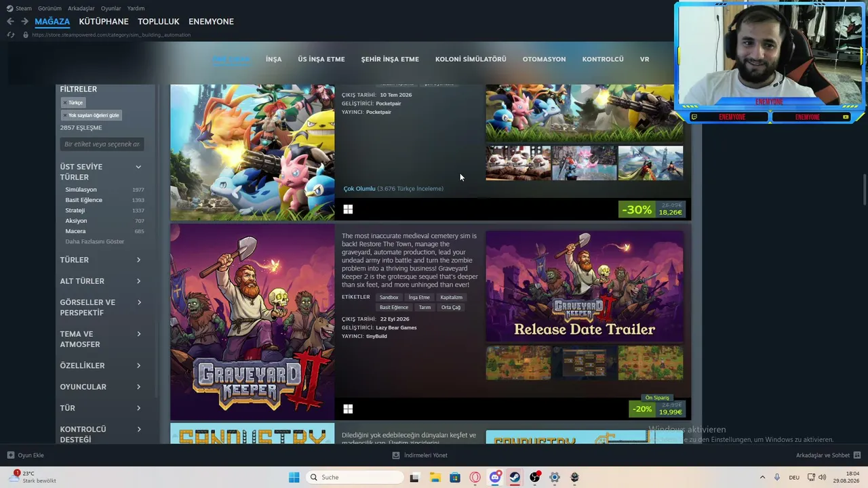868x488 pixels.
Task: Click the page vertical scrollbar thumb
Action: 864,188
